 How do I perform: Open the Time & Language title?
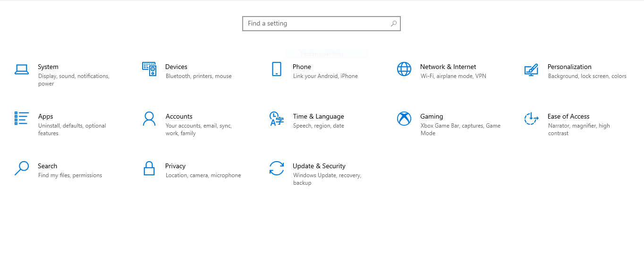click(x=319, y=117)
